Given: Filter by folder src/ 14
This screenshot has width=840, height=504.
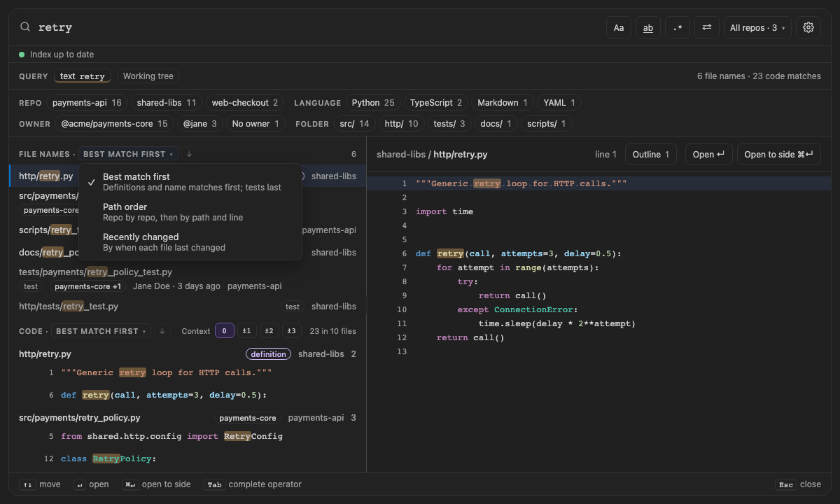Looking at the screenshot, I should [x=354, y=124].
